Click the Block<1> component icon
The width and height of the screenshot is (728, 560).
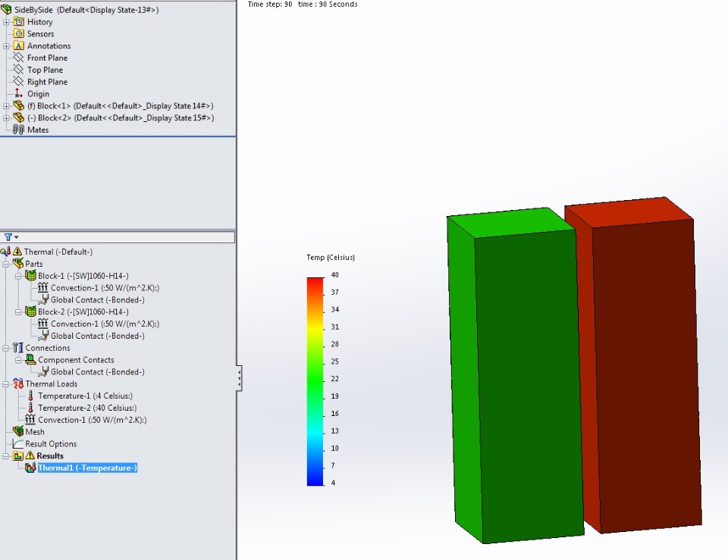tap(18, 105)
